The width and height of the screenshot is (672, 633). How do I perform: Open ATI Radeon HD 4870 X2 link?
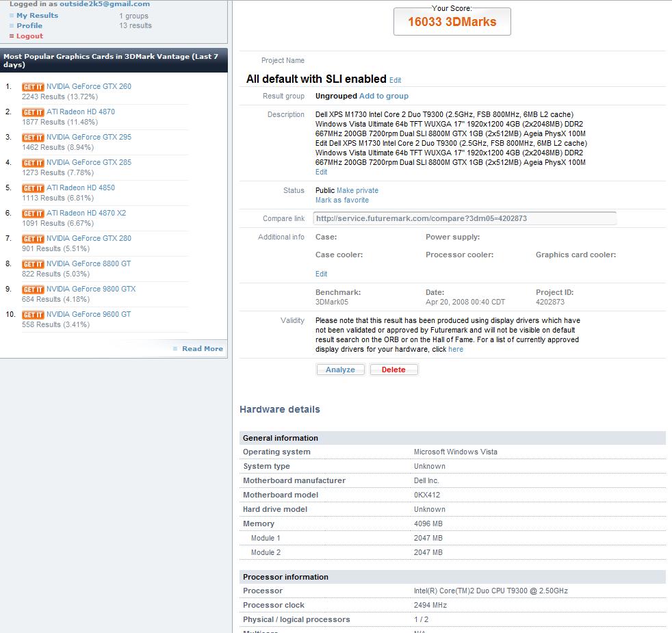(x=86, y=213)
